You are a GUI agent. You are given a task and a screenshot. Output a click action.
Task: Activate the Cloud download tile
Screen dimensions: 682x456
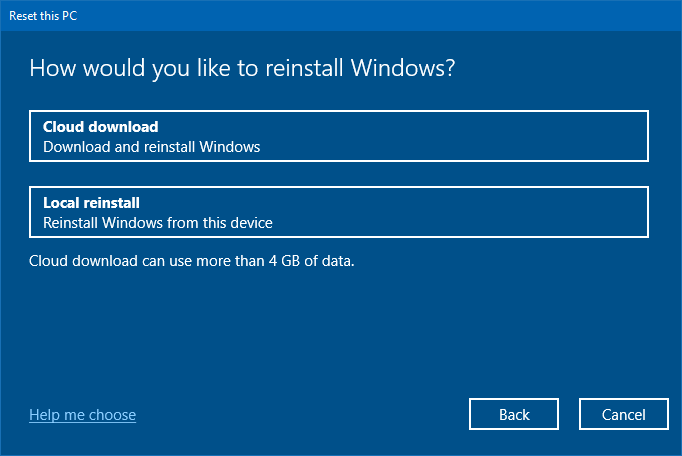[x=339, y=136]
